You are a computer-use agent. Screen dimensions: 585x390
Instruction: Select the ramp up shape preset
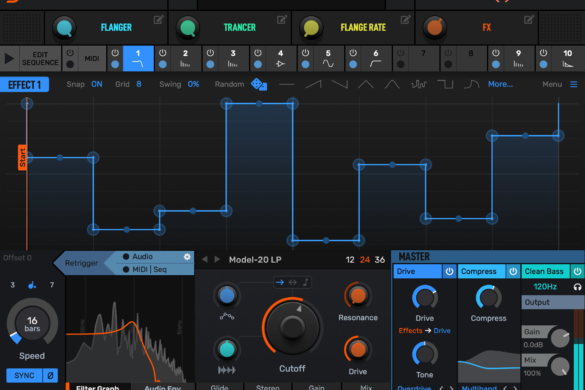click(x=313, y=84)
